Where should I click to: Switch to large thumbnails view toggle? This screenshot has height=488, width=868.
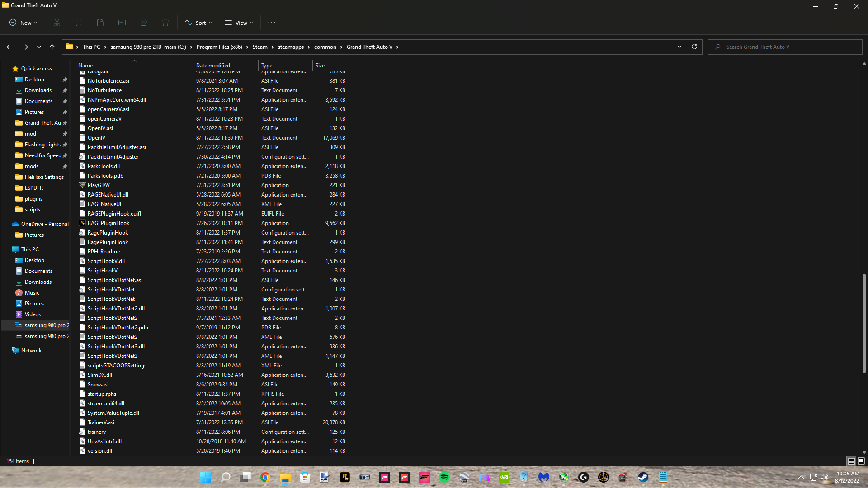pyautogui.click(x=861, y=461)
